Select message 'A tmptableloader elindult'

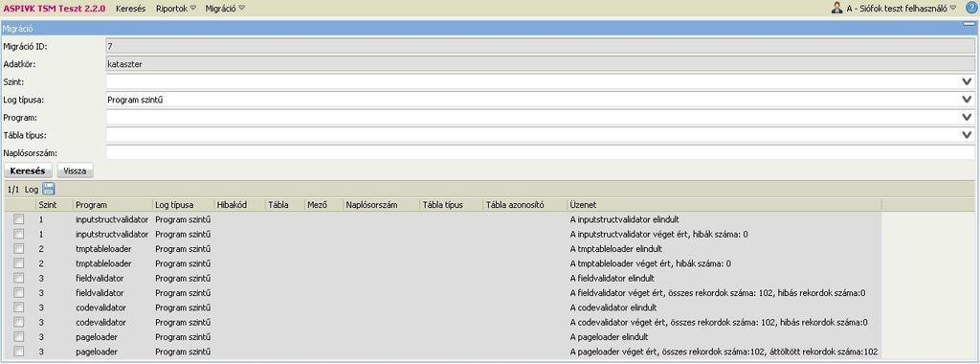[615, 249]
